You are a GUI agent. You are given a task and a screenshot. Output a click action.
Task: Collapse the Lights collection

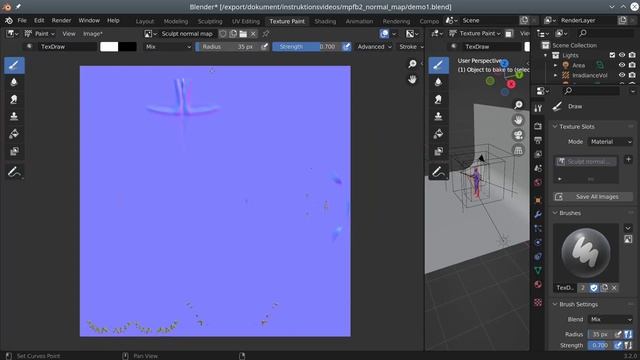point(545,55)
